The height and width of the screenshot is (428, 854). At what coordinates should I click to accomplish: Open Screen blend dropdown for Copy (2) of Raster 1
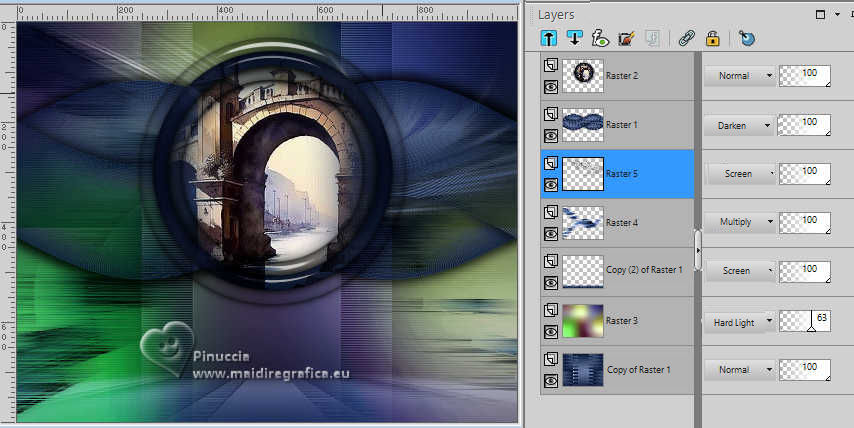(x=741, y=271)
